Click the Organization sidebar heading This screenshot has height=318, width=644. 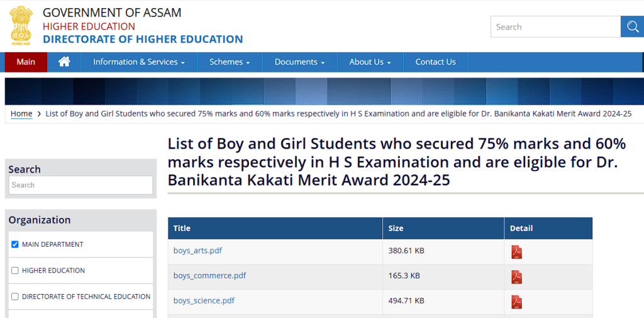pyautogui.click(x=40, y=220)
